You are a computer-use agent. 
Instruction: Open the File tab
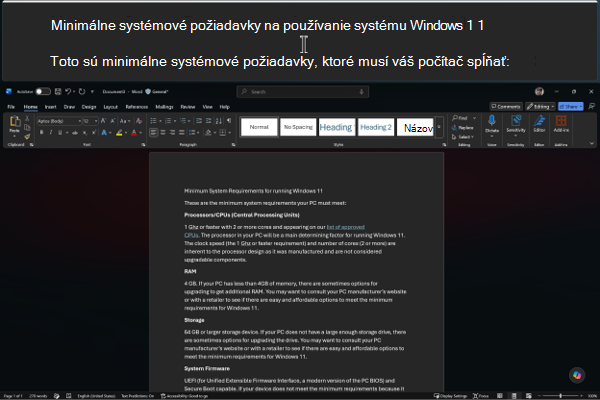tap(11, 107)
